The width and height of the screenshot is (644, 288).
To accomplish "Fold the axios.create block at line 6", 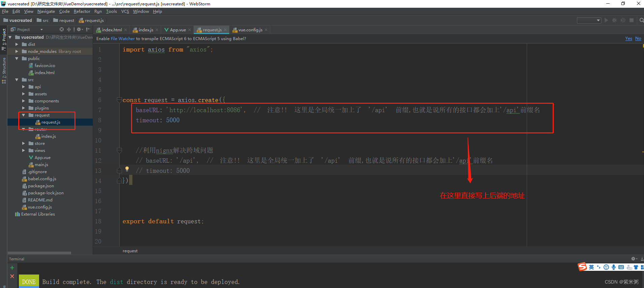I will point(119,100).
